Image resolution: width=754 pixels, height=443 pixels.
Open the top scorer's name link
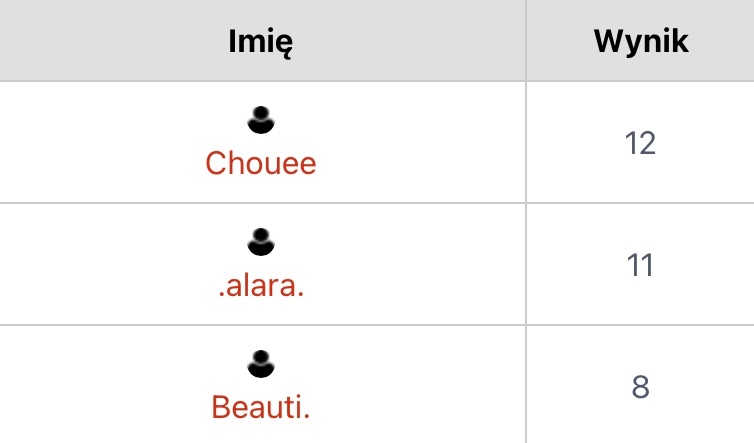(261, 163)
